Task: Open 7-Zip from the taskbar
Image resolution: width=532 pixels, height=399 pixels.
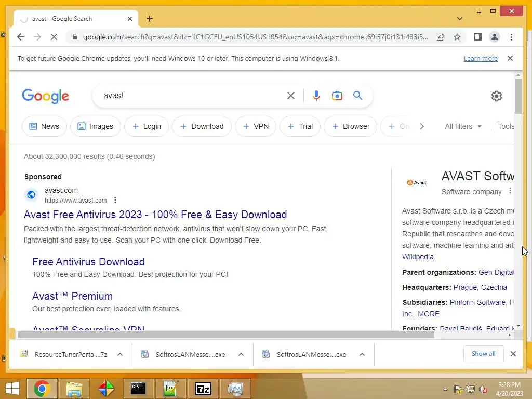Action: coord(203,389)
